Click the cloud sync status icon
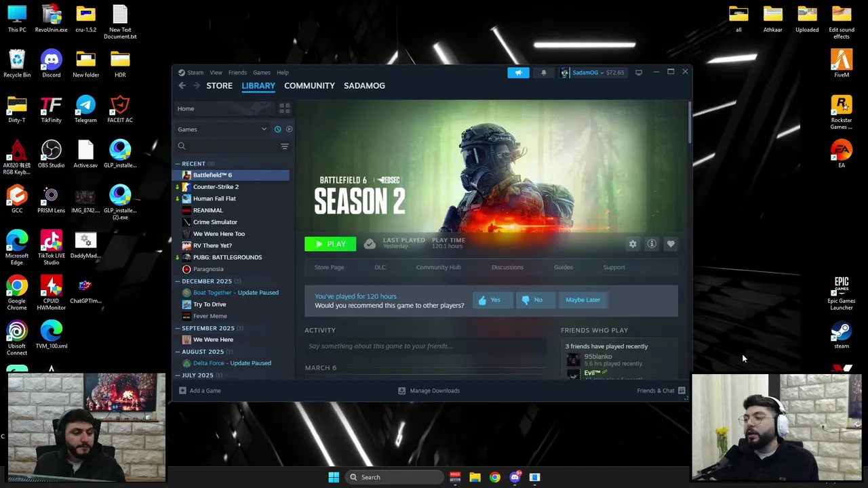 pos(370,244)
